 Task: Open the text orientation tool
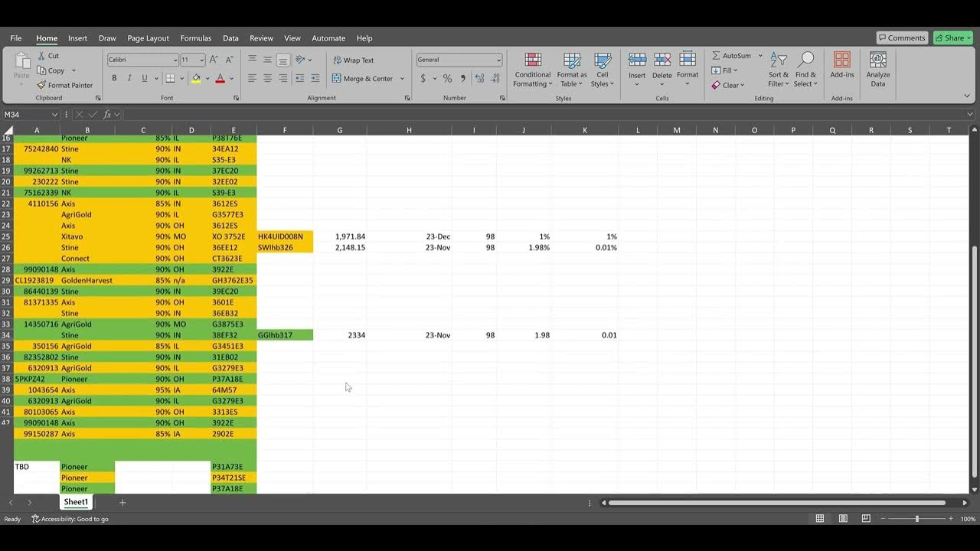300,59
